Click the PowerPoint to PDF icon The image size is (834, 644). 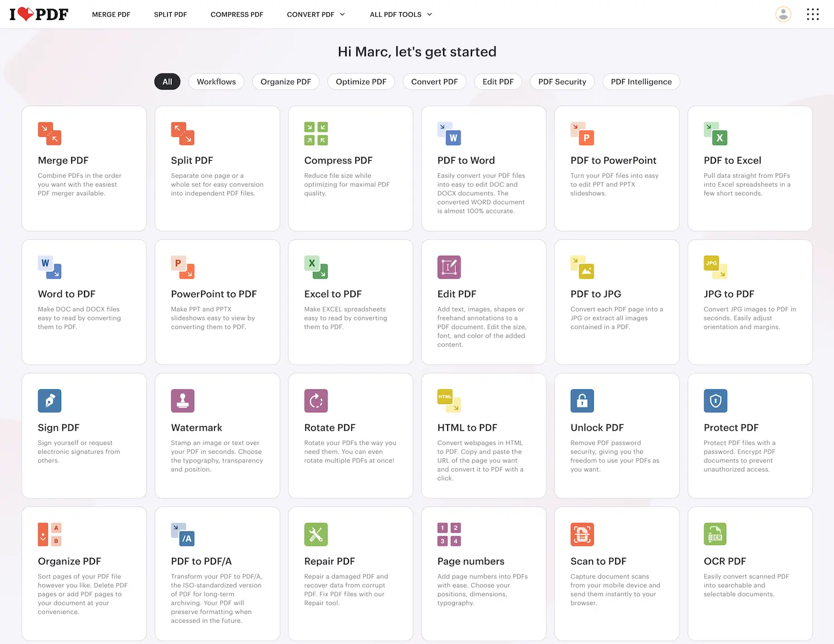[183, 267]
